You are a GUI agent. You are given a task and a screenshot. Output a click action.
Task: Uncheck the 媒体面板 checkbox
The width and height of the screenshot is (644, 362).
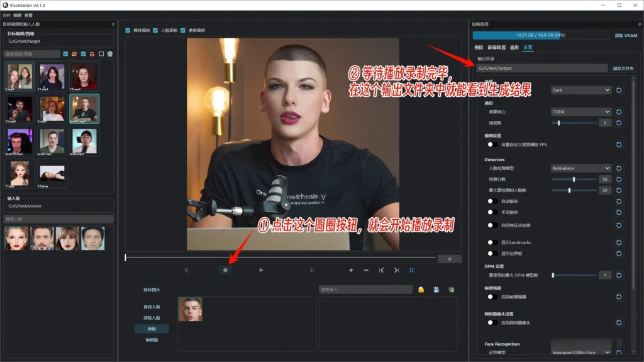point(128,30)
